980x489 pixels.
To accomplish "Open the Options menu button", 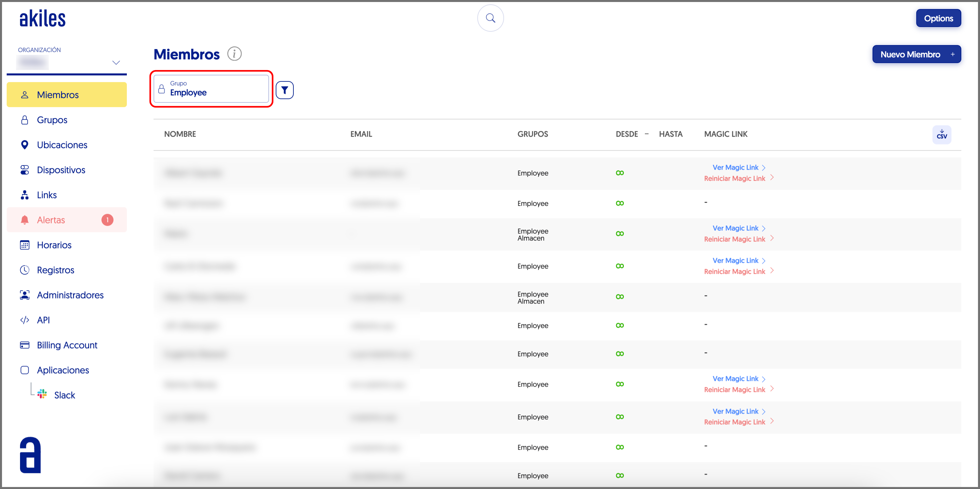I will click(938, 18).
